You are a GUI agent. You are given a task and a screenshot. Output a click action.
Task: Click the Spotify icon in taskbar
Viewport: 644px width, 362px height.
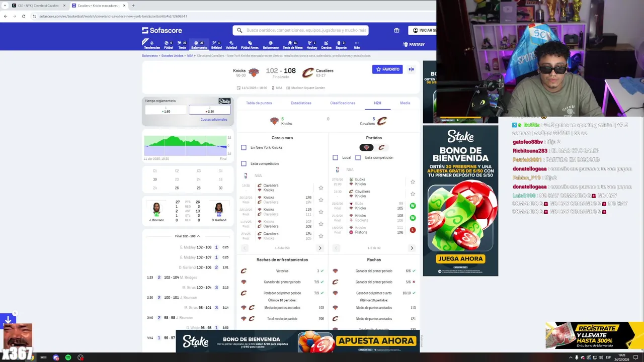pos(68,357)
